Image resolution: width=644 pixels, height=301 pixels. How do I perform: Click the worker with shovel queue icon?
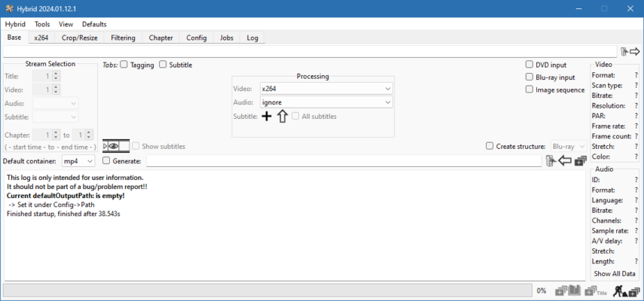click(618, 290)
